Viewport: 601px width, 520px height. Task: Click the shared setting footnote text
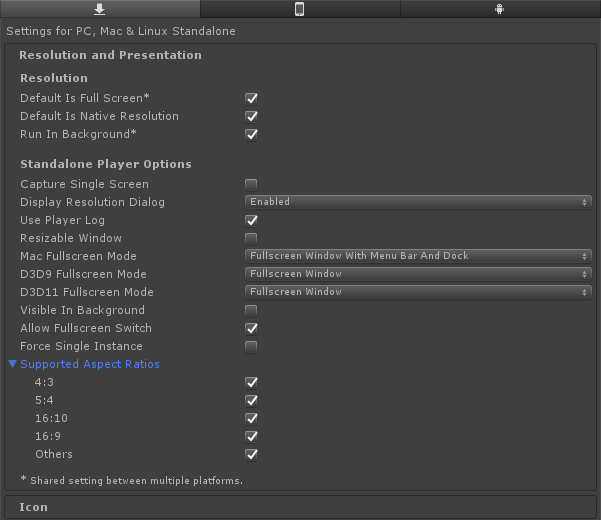click(x=131, y=480)
